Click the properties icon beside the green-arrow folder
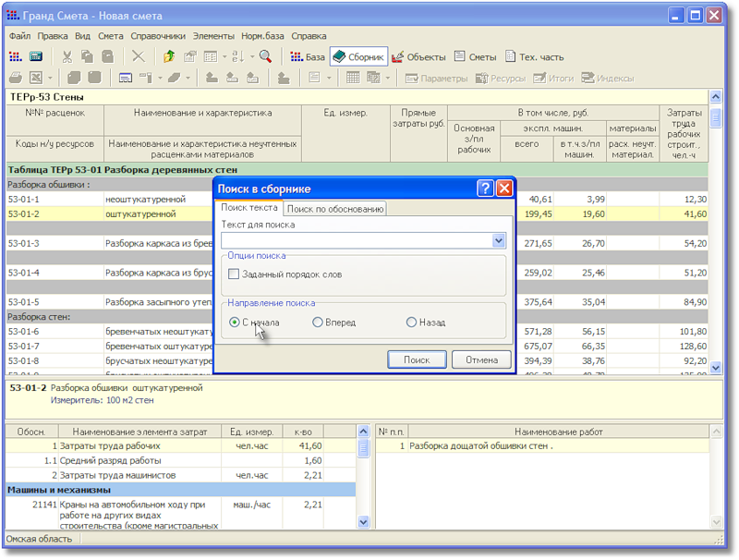Screen dimensions: 739x560 click(x=190, y=57)
